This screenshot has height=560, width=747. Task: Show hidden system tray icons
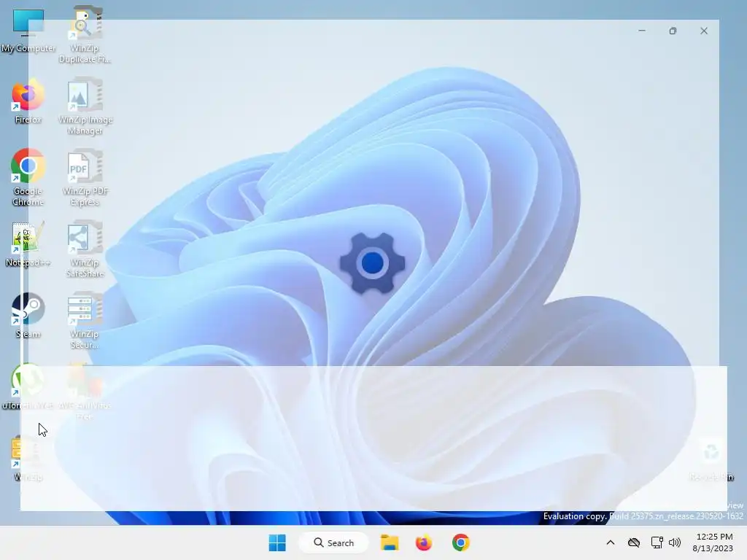(x=611, y=542)
